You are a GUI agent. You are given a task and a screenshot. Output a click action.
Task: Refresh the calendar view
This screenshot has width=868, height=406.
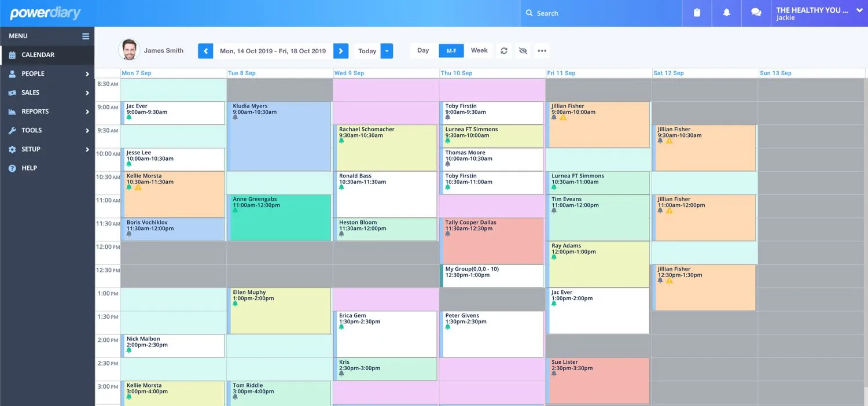point(503,50)
